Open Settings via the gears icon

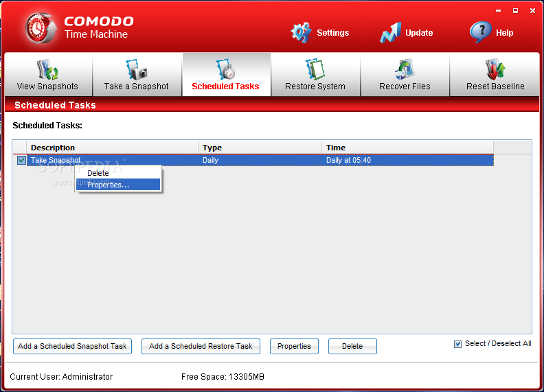[x=301, y=32]
